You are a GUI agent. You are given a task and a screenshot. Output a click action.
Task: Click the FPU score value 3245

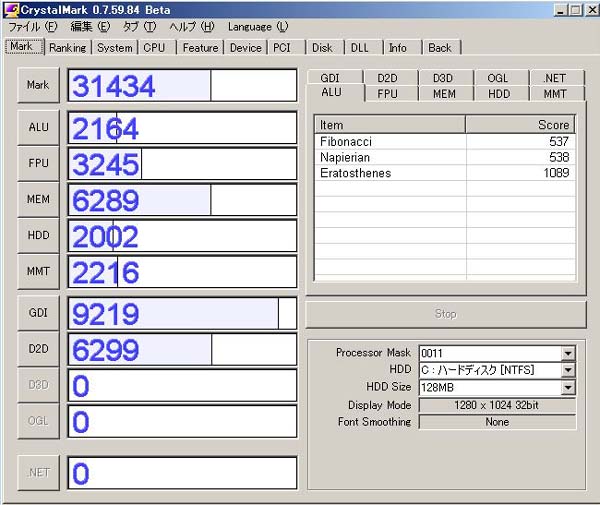(x=106, y=165)
